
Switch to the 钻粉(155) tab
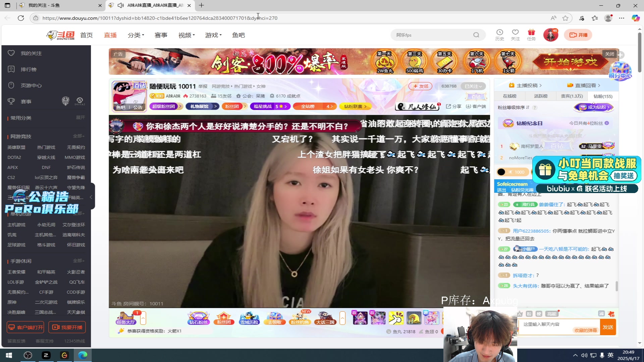[x=603, y=96]
